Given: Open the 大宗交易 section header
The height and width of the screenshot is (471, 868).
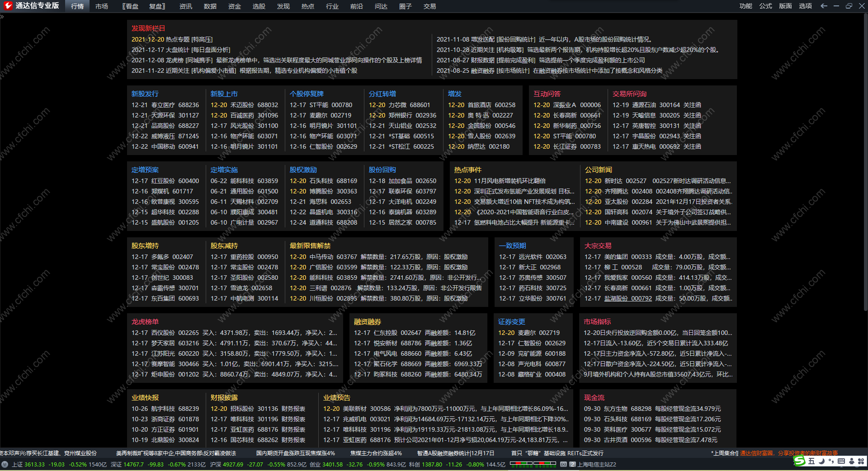Looking at the screenshot, I should click(x=598, y=246).
